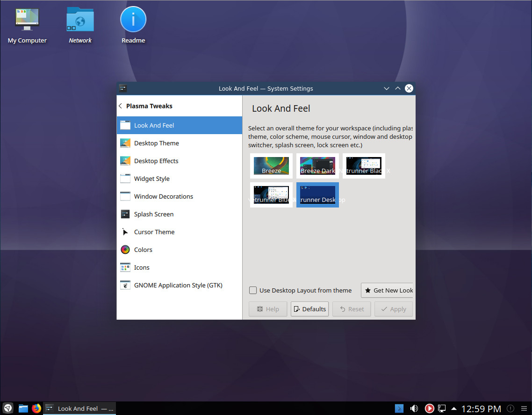Click the Cursor Theme arrow icon

125,232
